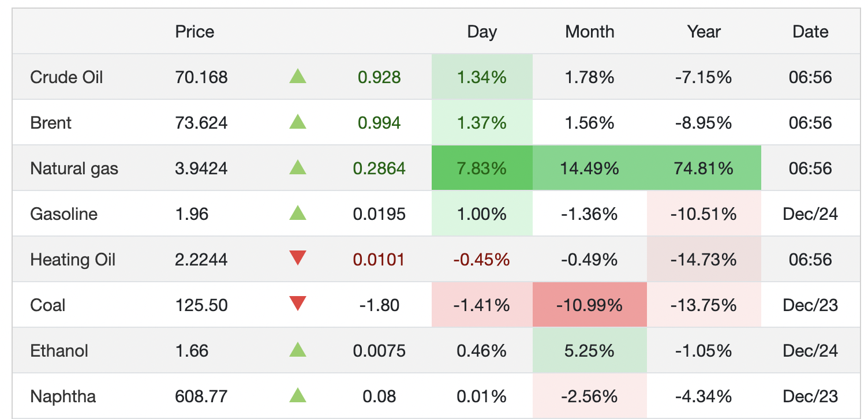The image size is (868, 419).
Task: Click Coal month change -10.99%
Action: coord(590,305)
